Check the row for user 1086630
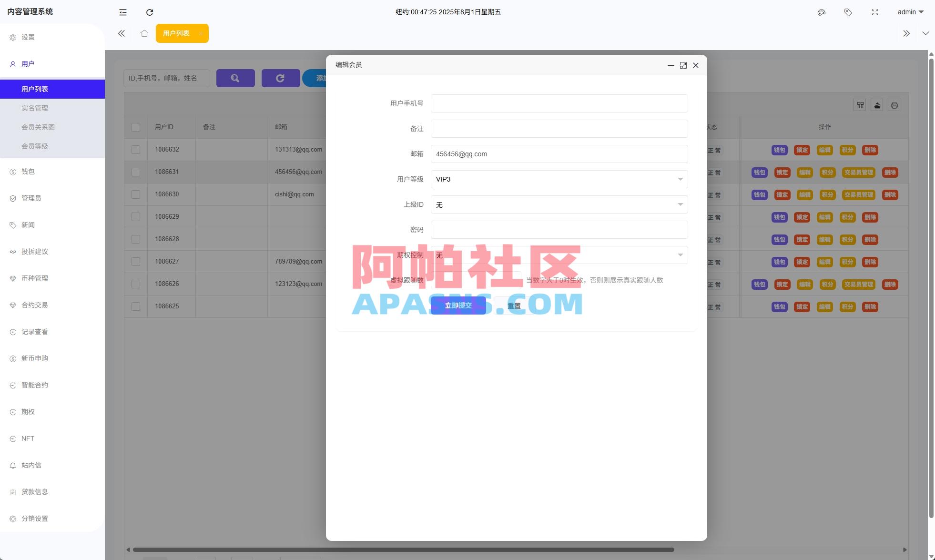935x560 pixels. [x=136, y=194]
